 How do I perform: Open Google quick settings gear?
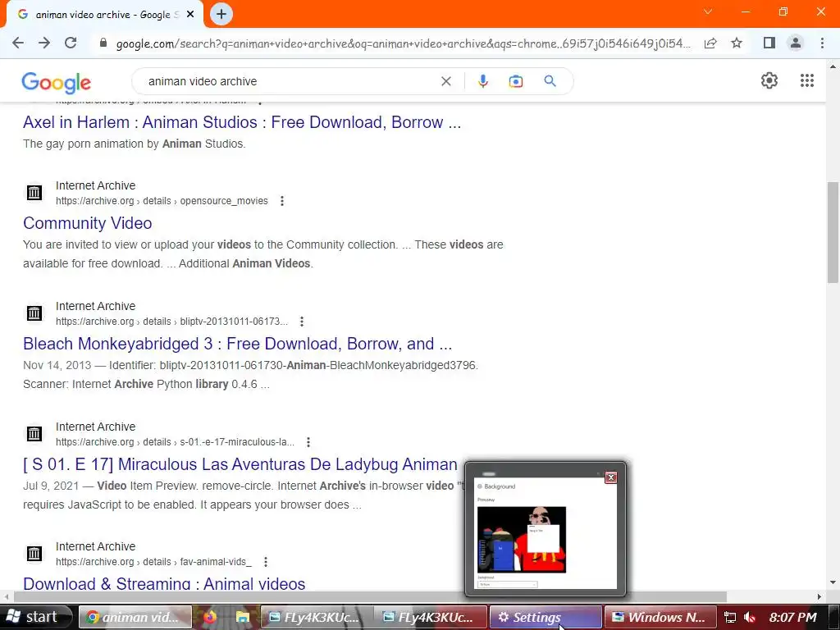tap(769, 80)
